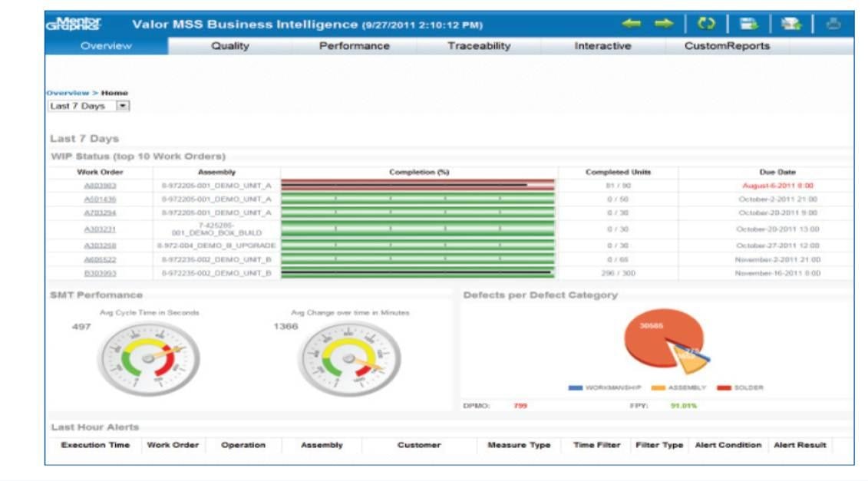Open the Last 7 Days dropdown

coord(88,106)
